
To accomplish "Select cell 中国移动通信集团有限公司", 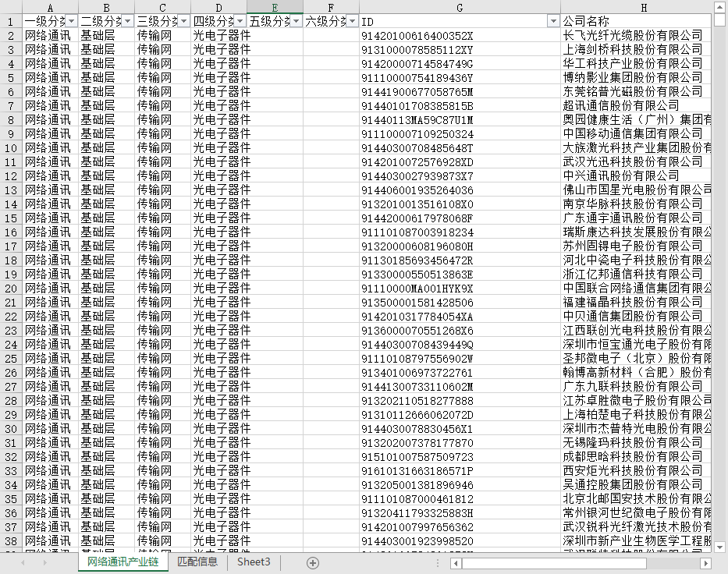I will 636,133.
